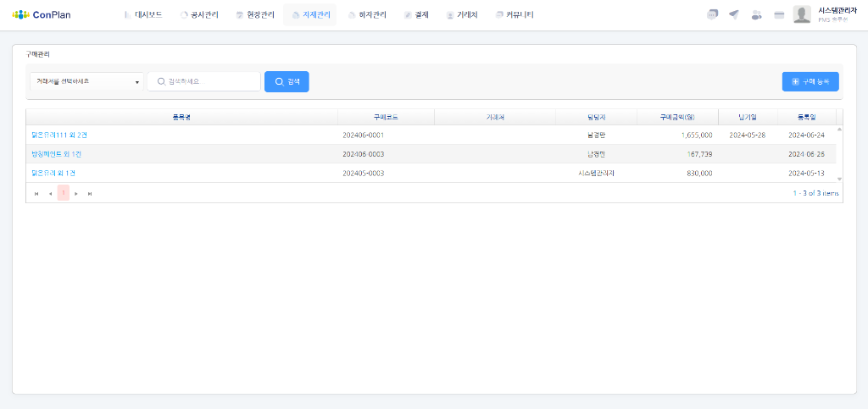Click table scrollbar up arrow
This screenshot has width=868, height=409.
(839, 130)
